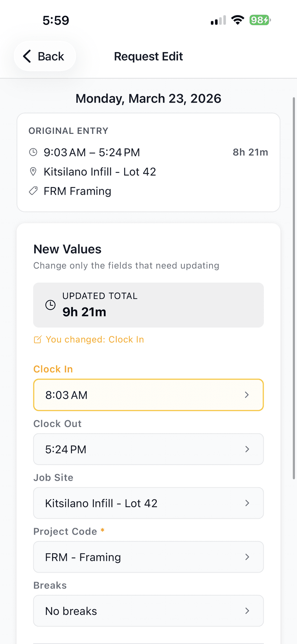The height and width of the screenshot is (644, 297).
Task: Tap the Updated Total summary box
Action: (x=148, y=305)
